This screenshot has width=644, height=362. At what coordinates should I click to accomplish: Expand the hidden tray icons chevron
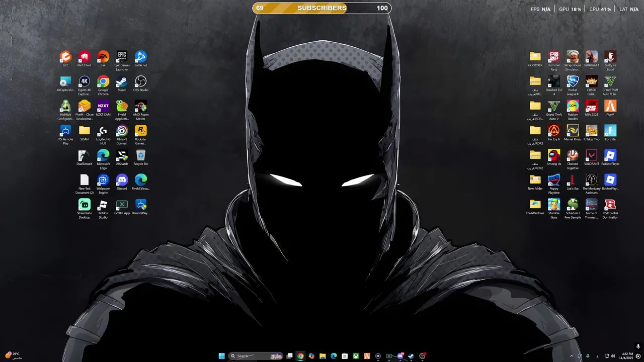[571, 356]
